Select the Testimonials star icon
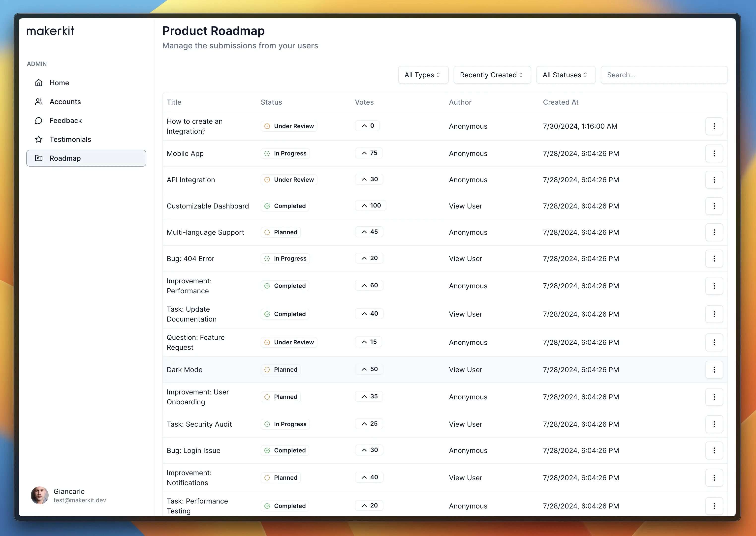 (39, 139)
